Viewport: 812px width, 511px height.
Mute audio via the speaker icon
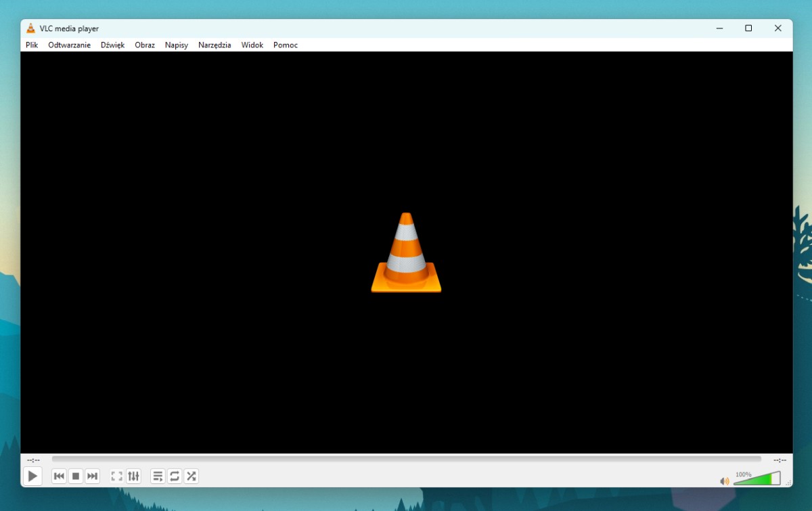723,481
